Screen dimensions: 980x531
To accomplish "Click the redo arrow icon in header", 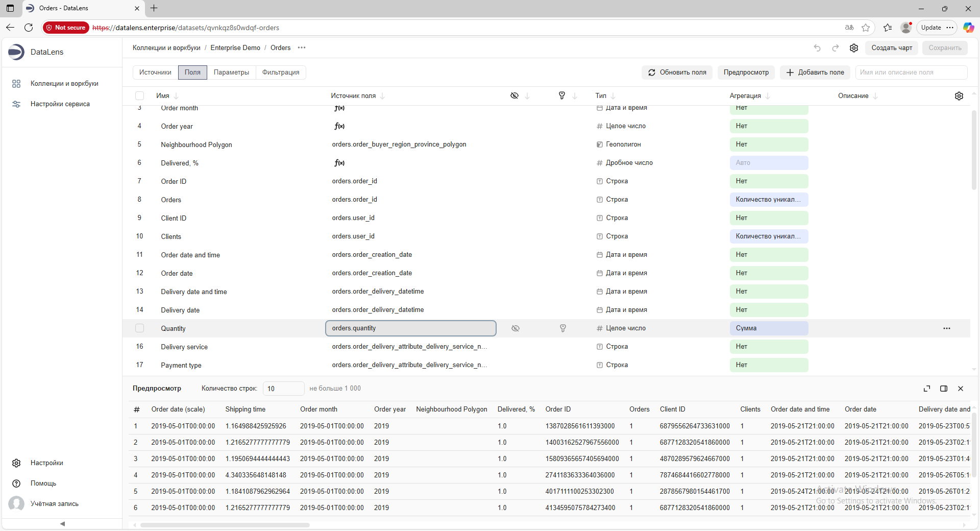I will click(836, 48).
